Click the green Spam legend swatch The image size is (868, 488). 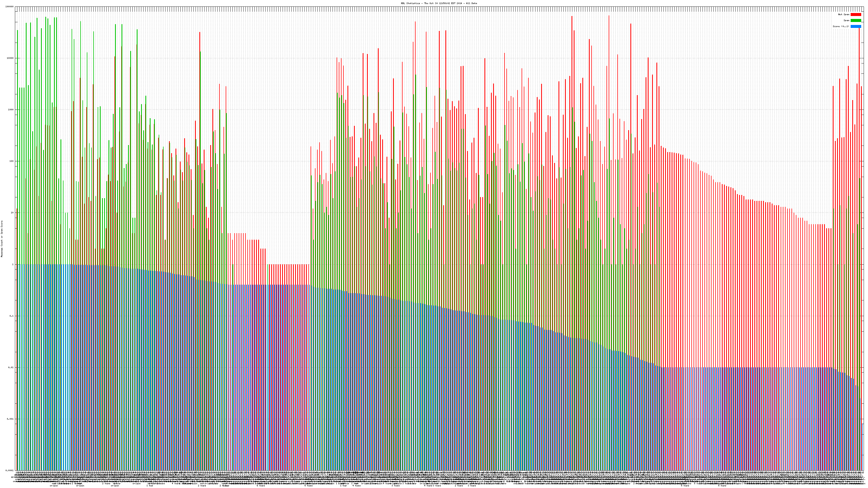pyautogui.click(x=856, y=21)
